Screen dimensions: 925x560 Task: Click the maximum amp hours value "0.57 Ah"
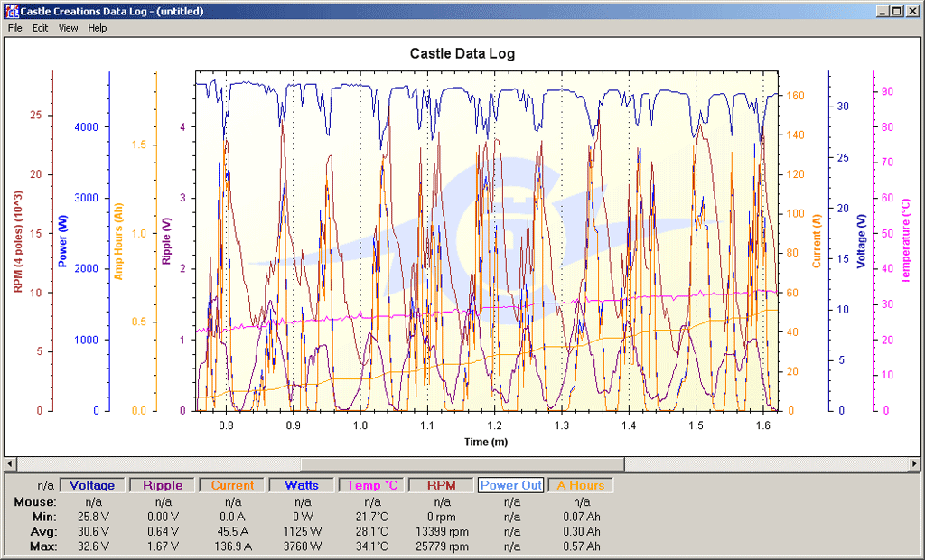(x=582, y=546)
